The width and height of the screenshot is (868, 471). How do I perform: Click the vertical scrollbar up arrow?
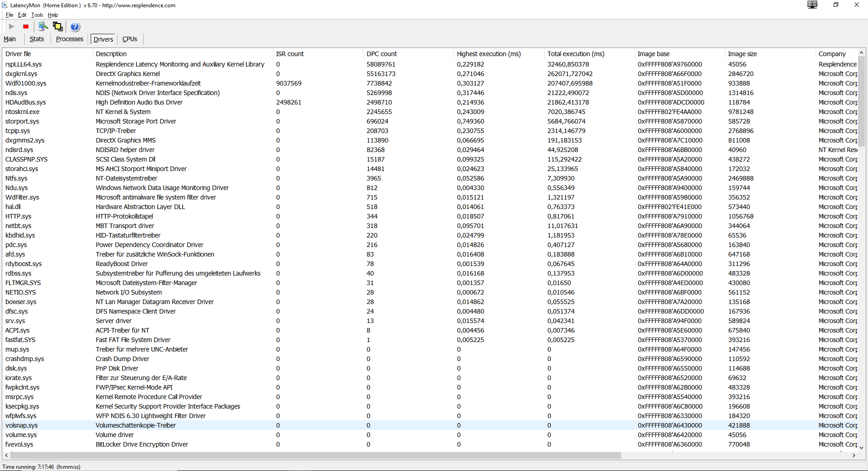861,52
